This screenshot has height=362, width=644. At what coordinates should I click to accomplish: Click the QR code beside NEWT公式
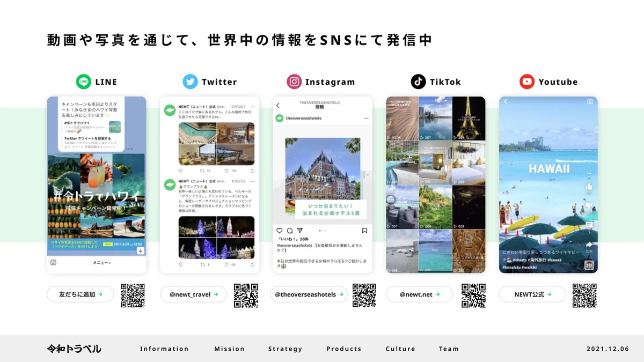pyautogui.click(x=584, y=295)
